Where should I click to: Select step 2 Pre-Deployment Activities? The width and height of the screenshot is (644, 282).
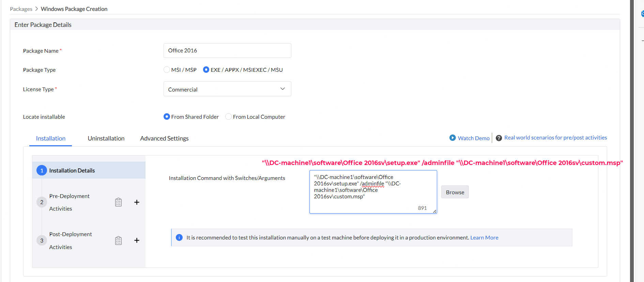coord(70,202)
